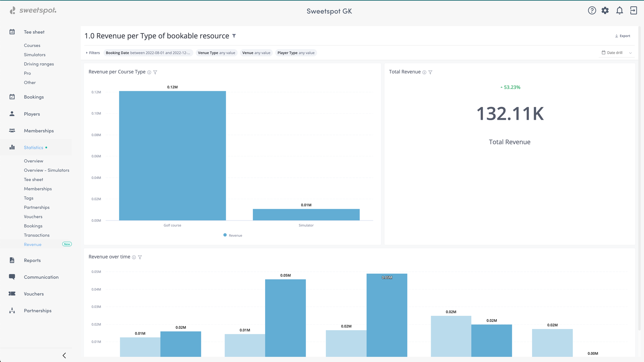Open the help question mark icon
The height and width of the screenshot is (362, 644).
click(592, 11)
